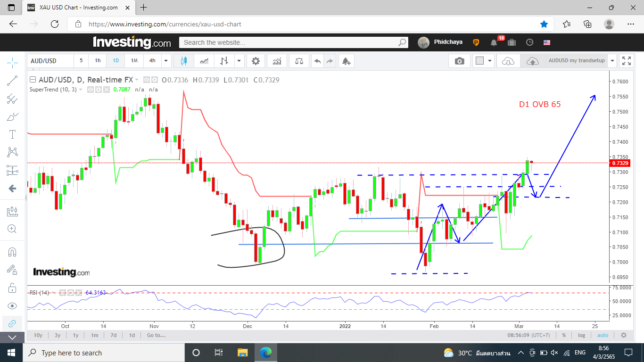Viewport: 644px width, 362px height.
Task: Create a price alert
Action: point(346,61)
